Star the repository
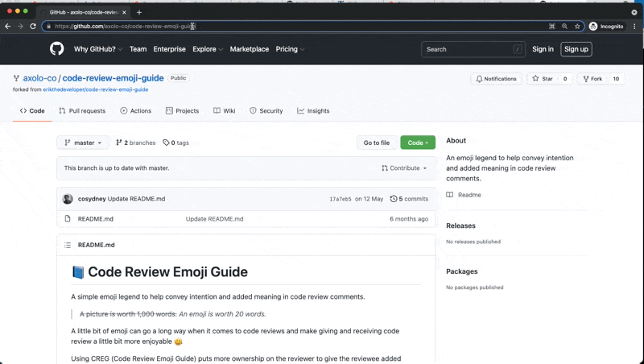This screenshot has width=644, height=364. [x=543, y=79]
